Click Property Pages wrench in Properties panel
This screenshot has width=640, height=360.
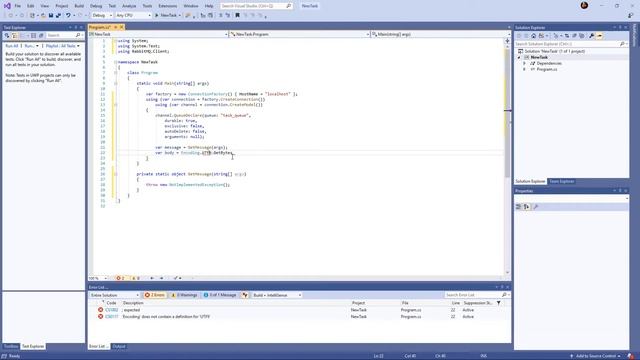pyautogui.click(x=536, y=207)
